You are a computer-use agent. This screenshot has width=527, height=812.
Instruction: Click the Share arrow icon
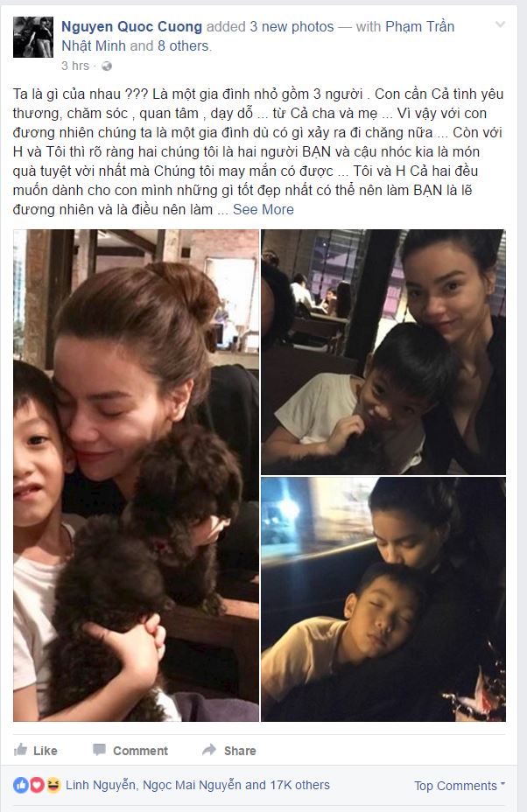point(209,749)
